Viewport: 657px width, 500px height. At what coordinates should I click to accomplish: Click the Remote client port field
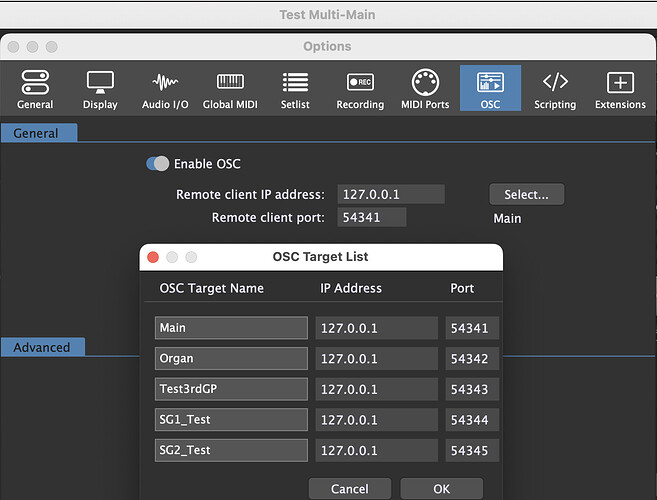point(371,217)
